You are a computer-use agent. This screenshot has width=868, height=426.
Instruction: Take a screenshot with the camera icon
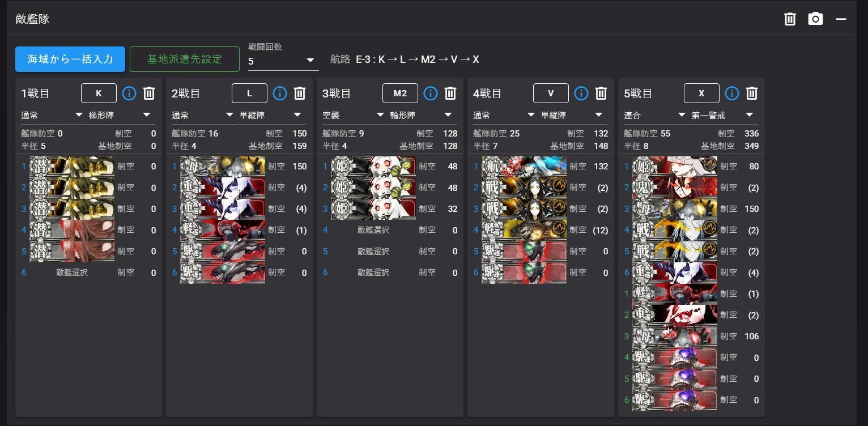coord(815,19)
